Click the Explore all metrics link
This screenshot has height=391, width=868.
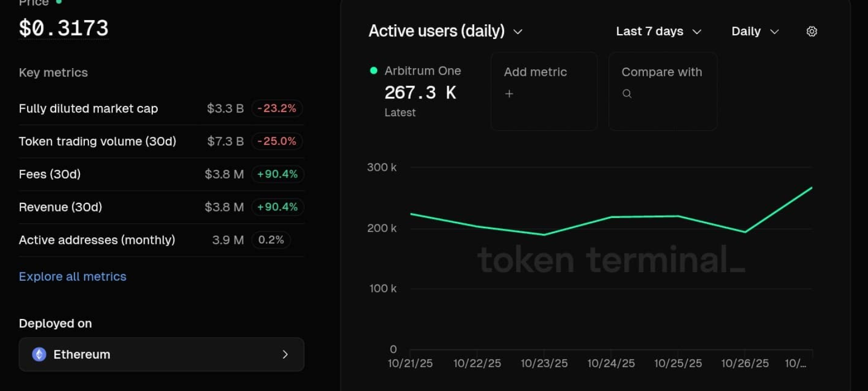[72, 276]
